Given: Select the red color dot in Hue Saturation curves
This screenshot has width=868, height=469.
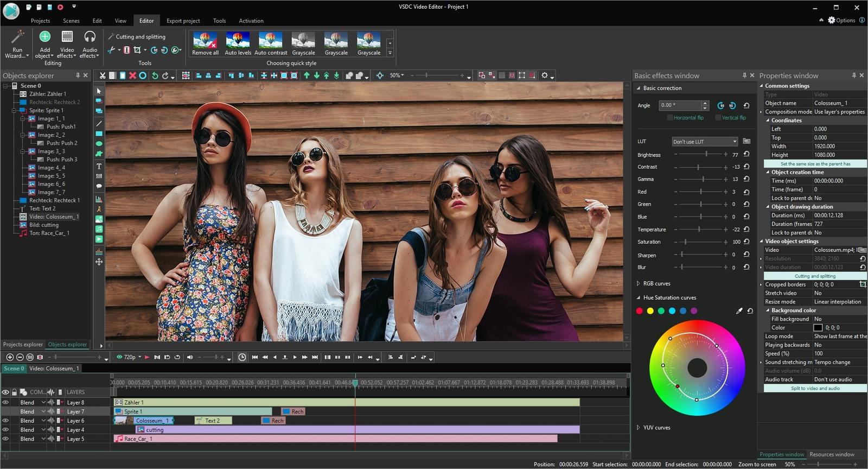Looking at the screenshot, I should pyautogui.click(x=640, y=311).
